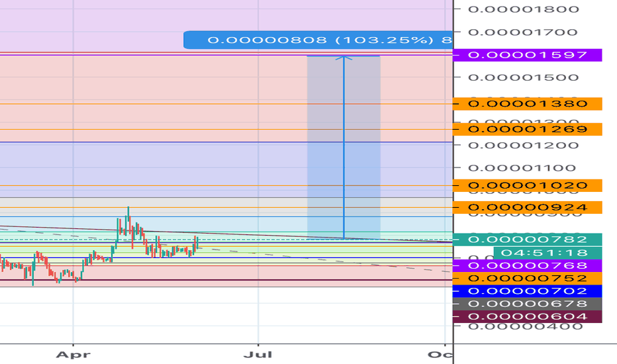617x364 pixels.
Task: Select the orange 0.00001269 price label
Action: point(527,129)
